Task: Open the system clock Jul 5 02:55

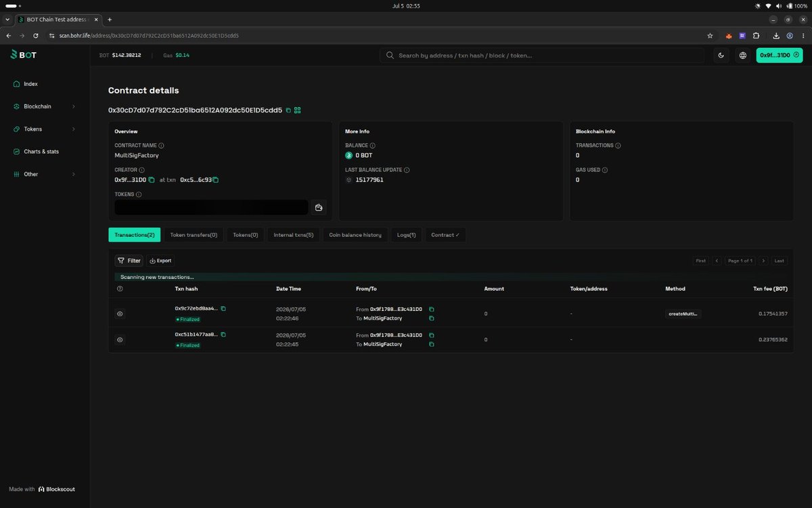Action: 406,5
